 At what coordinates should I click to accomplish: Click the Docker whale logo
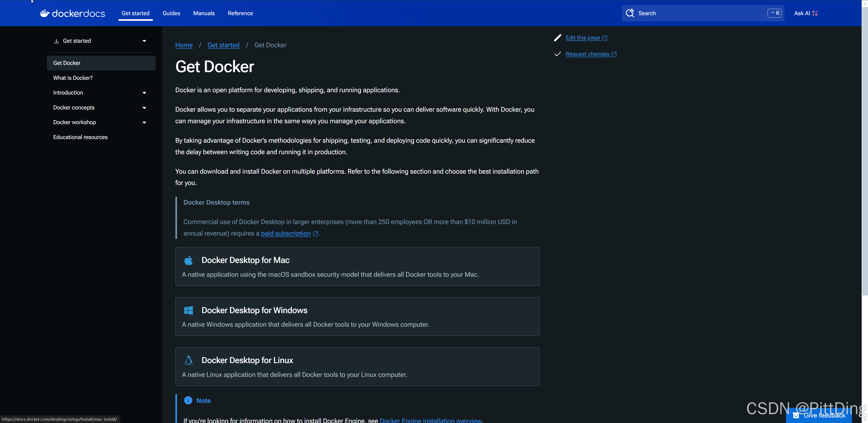[x=45, y=13]
